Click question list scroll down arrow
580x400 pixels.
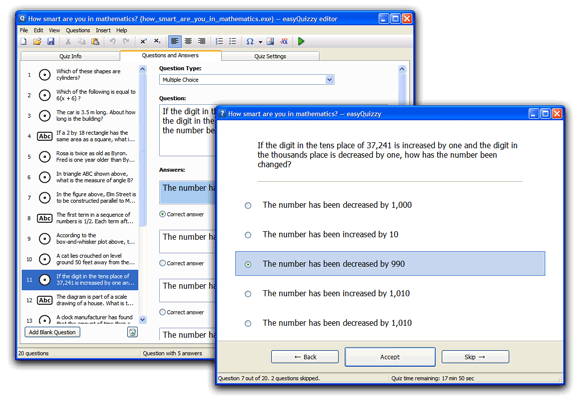tap(143, 319)
